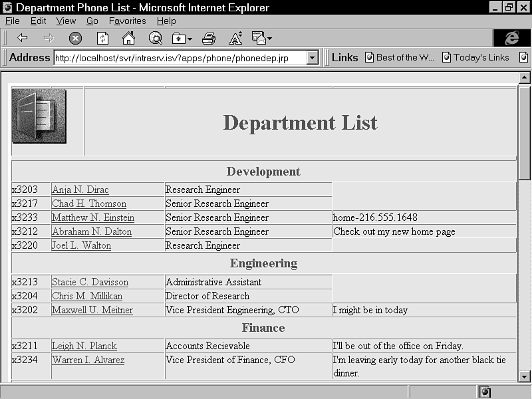This screenshot has height=399, width=532.
Task: Print the page using the printer icon
Action: point(209,38)
